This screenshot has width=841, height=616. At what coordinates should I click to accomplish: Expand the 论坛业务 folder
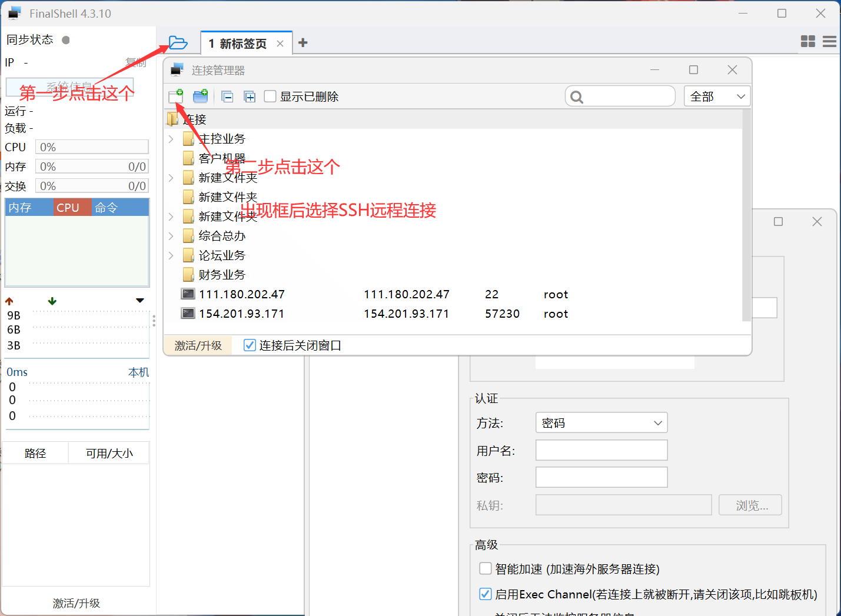[x=171, y=255]
